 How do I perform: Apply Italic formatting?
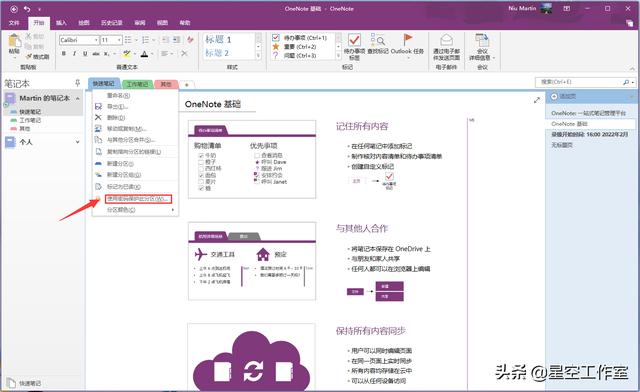[74, 53]
